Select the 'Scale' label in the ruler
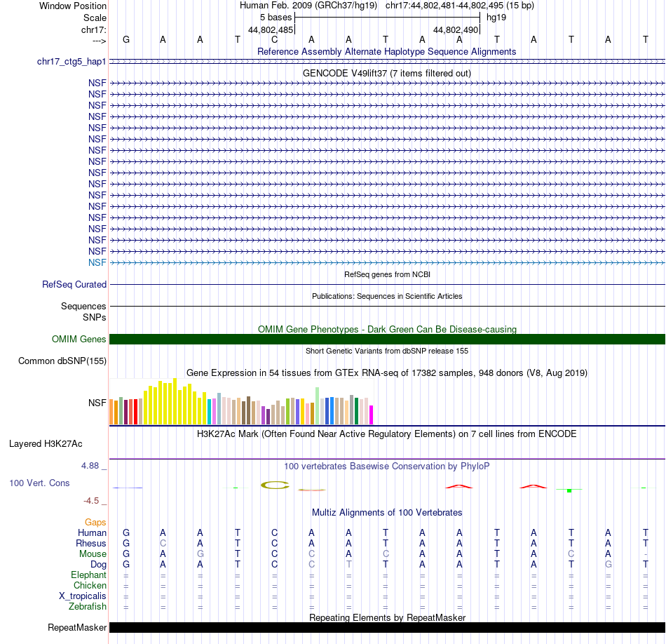 [95, 18]
